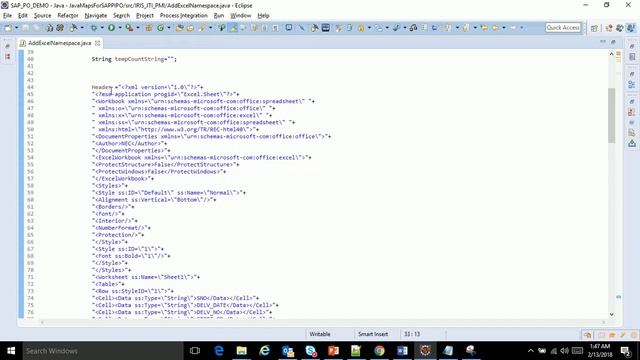The width and height of the screenshot is (640, 360).
Task: Click the yellow warning marker in overview ruler
Action: 618,54
